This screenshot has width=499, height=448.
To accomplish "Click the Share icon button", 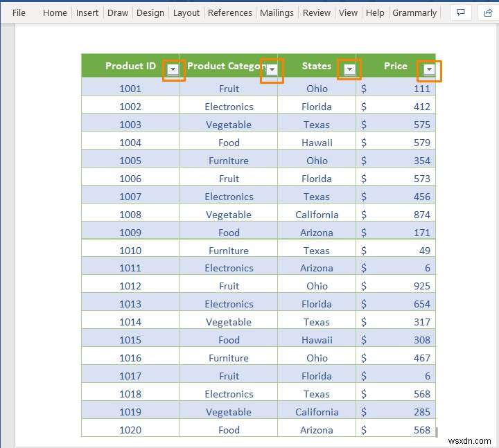I will pos(488,12).
